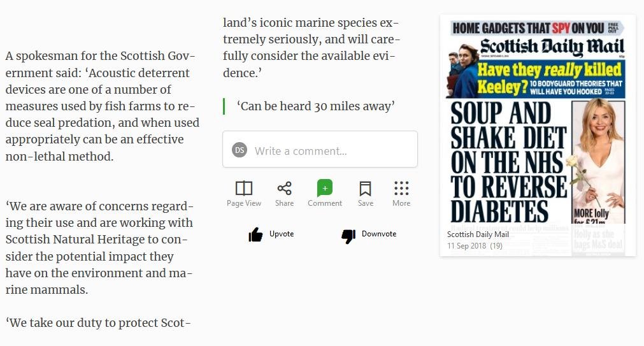Click the Downvote text label
Screen dimensions: 644x346
pos(378,234)
